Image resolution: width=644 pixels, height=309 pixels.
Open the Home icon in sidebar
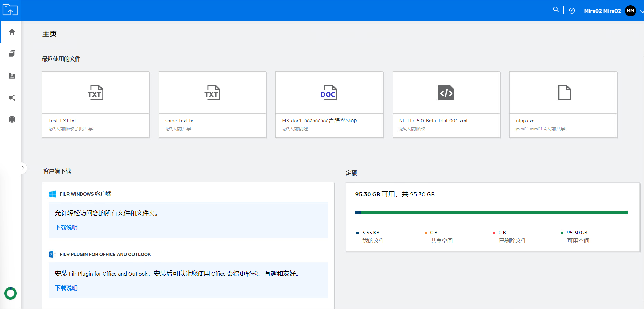12,32
